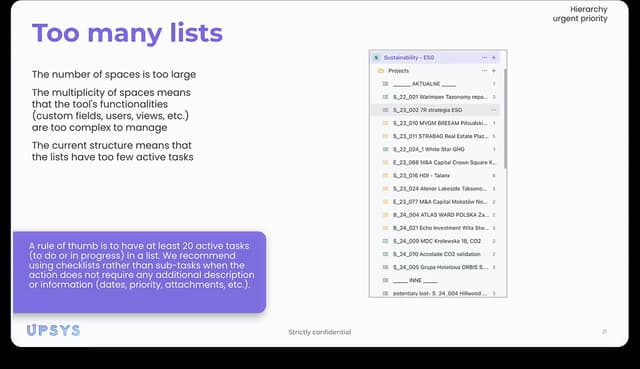The image size is (640, 369).
Task: Open list B_24_004 ATLAS WARD POLSKA
Action: tap(440, 215)
